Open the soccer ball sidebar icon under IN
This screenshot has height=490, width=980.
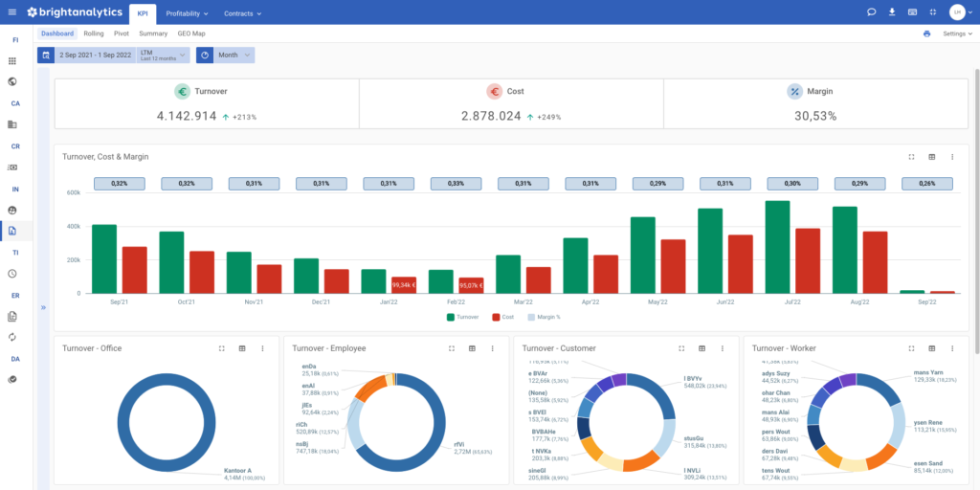click(x=11, y=210)
